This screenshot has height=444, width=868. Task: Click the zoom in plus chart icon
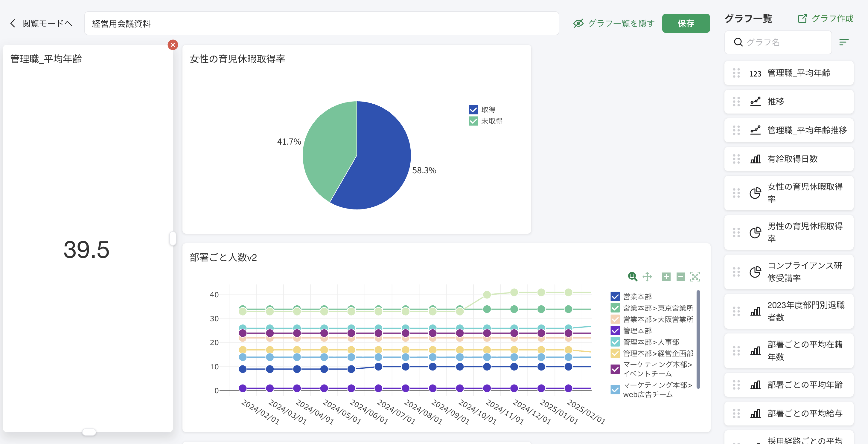[x=666, y=277]
